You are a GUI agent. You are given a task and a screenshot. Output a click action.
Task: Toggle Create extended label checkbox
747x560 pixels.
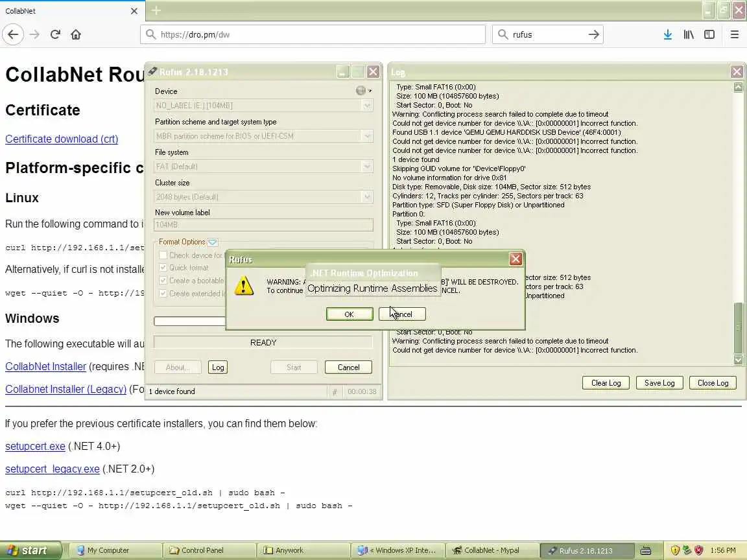pyautogui.click(x=163, y=294)
